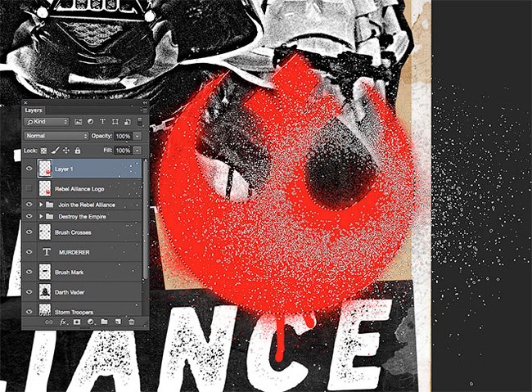The image size is (532, 392).
Task: Hide the Darth Vader layer
Action: pyautogui.click(x=29, y=292)
